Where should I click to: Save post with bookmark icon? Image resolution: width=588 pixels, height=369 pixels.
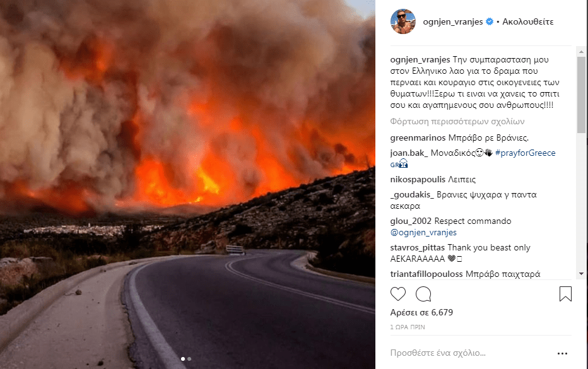click(x=565, y=294)
